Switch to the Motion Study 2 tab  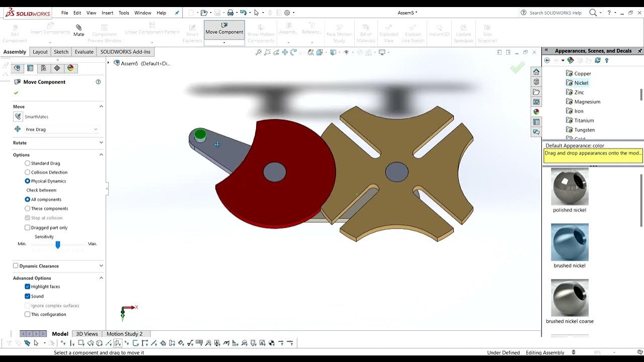pyautogui.click(x=124, y=334)
